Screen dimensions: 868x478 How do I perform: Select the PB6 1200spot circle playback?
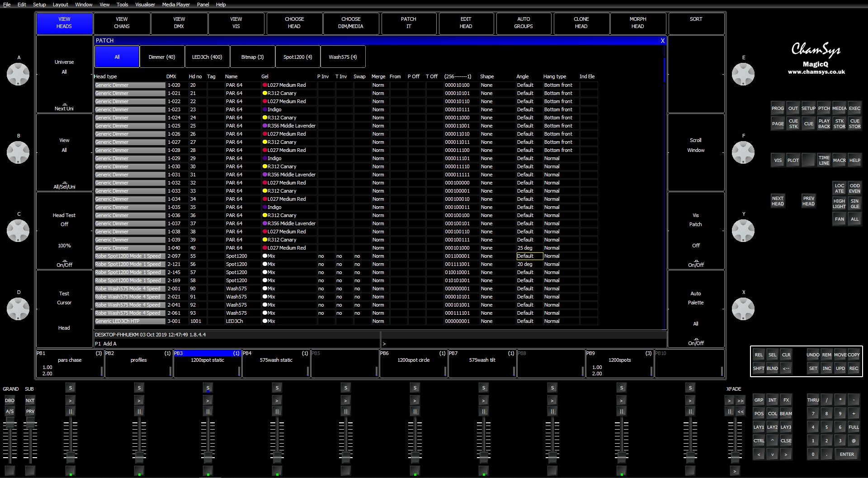(x=414, y=363)
